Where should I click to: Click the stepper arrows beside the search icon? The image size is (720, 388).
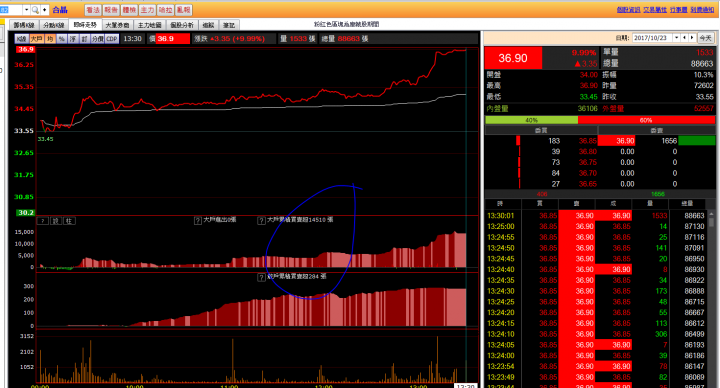[x=45, y=10]
